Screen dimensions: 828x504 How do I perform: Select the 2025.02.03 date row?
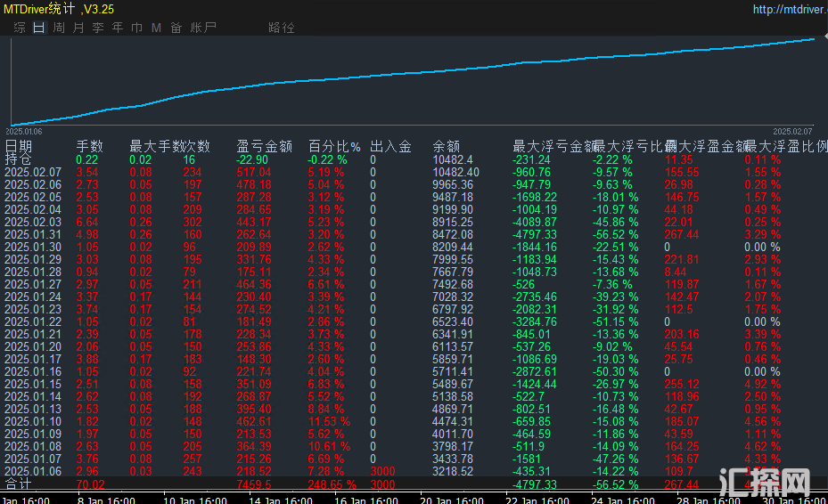point(414,223)
